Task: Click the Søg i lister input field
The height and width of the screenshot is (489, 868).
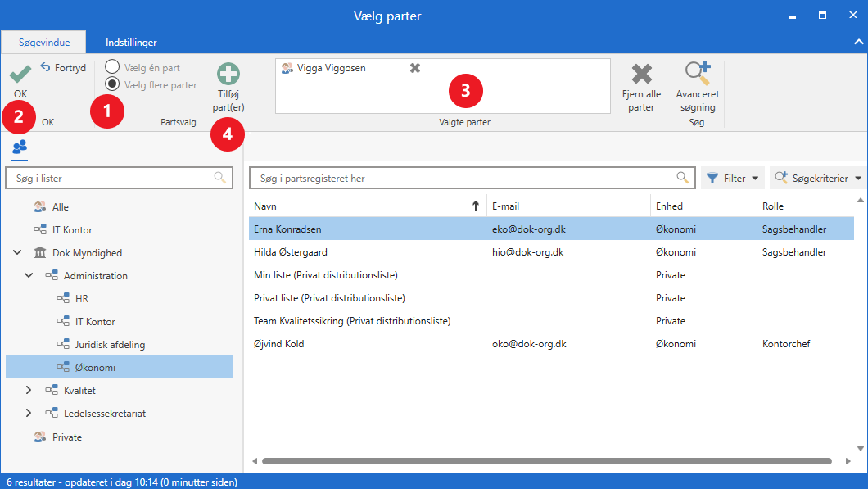Action: click(109, 178)
